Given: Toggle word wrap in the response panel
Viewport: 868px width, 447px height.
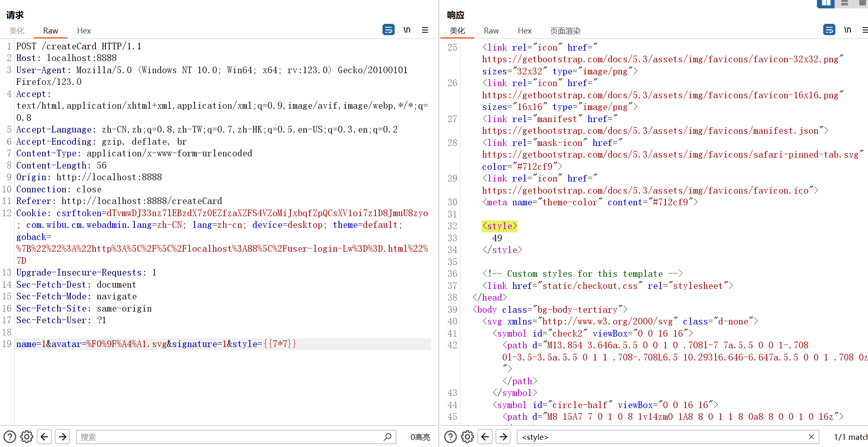Looking at the screenshot, I should [829, 30].
